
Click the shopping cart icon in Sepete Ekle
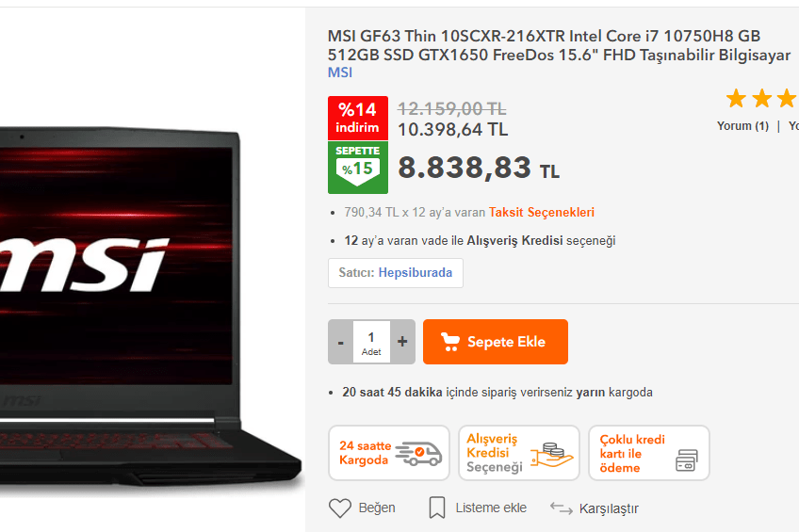tap(450, 342)
